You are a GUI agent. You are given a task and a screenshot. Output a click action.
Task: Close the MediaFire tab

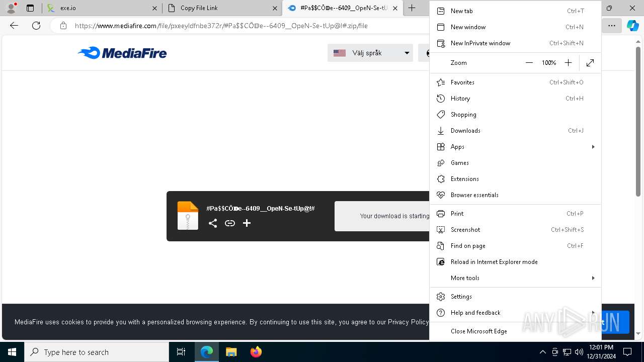395,8
